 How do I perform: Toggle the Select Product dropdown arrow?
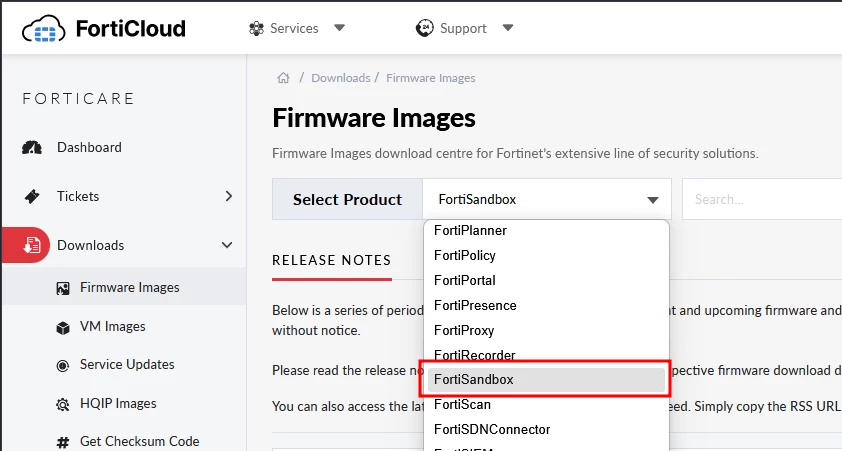(x=652, y=200)
